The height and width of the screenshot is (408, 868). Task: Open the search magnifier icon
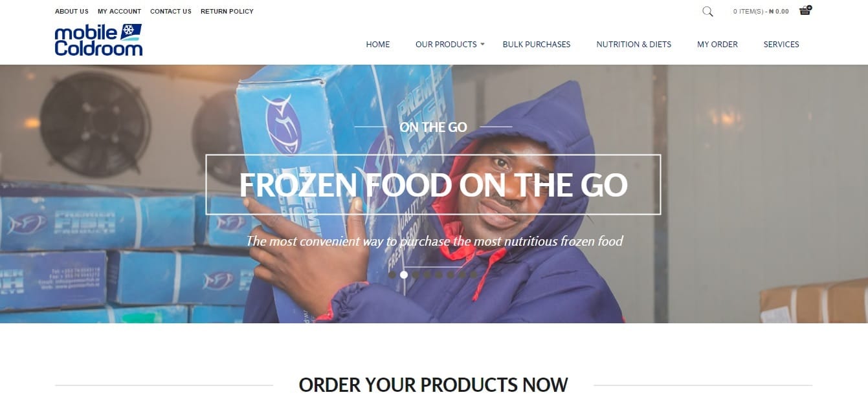(x=707, y=11)
